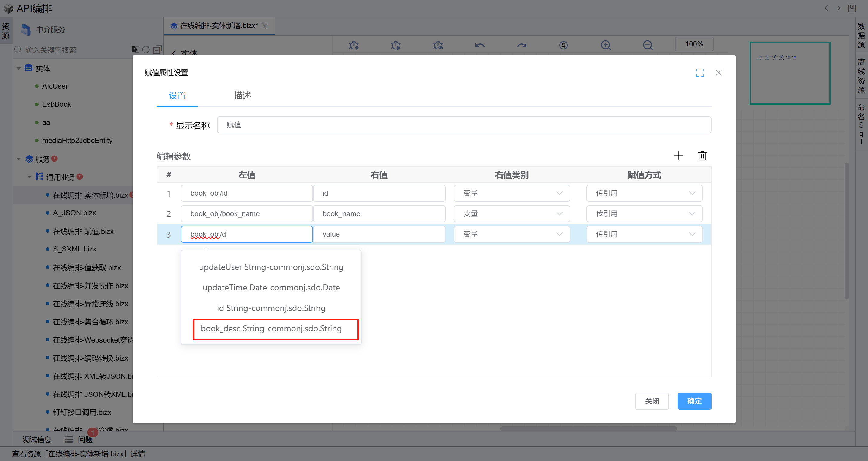Switch to the 描述 tab
Image resolution: width=868 pixels, height=461 pixels.
tap(242, 96)
